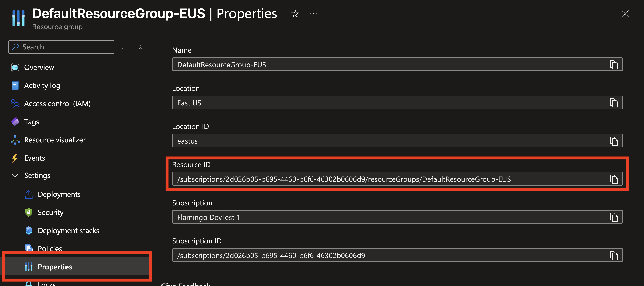Open Access control (IAM)

[57, 104]
